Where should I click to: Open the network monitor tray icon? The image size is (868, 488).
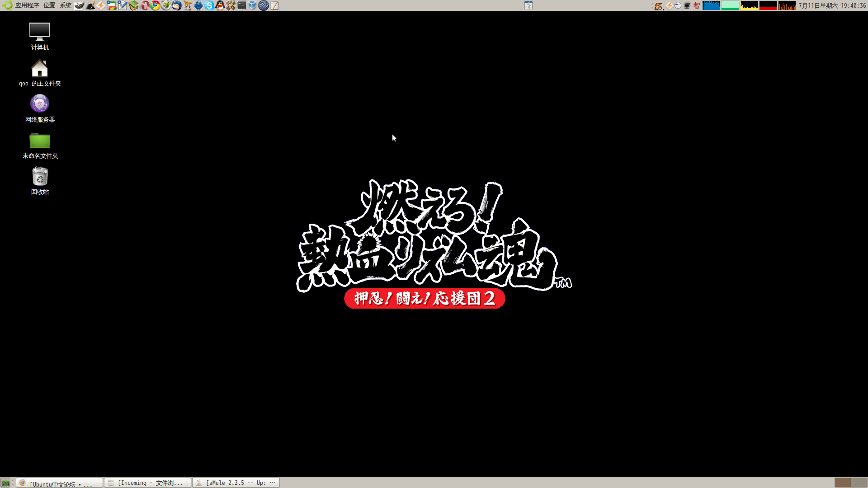[x=687, y=6]
